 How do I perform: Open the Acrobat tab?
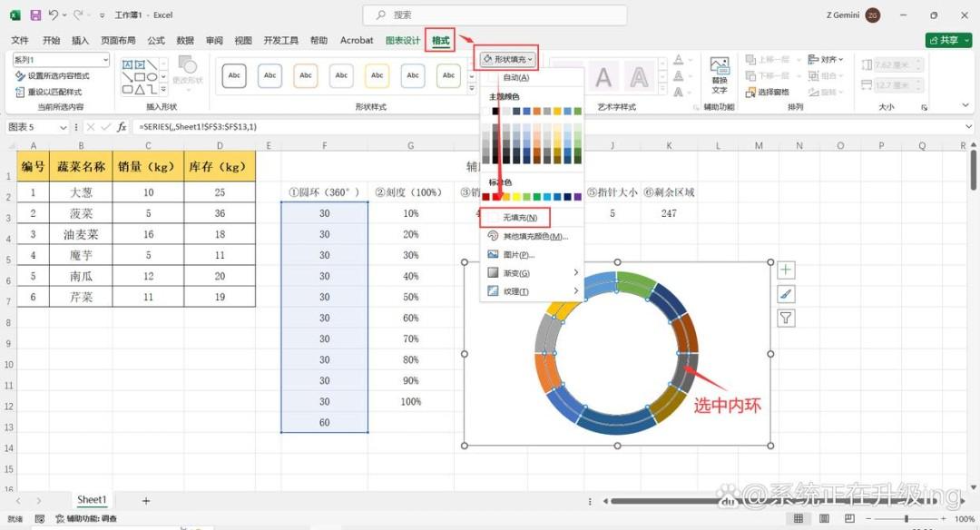(x=357, y=40)
